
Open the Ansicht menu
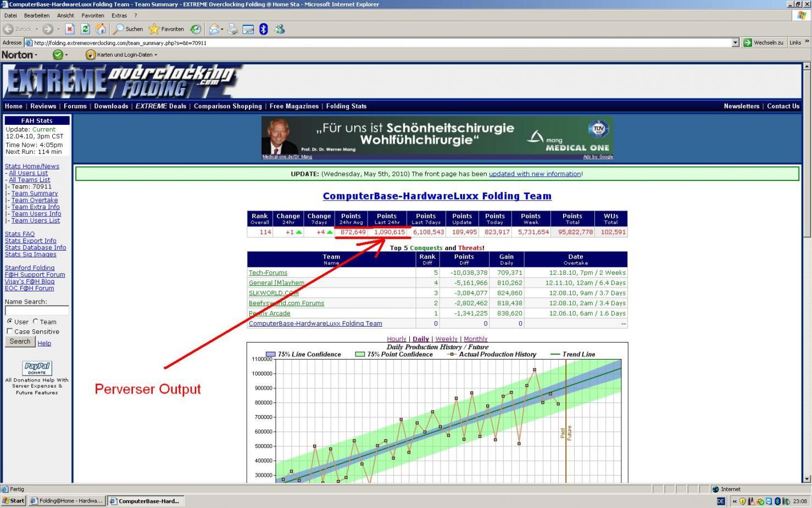[x=65, y=15]
